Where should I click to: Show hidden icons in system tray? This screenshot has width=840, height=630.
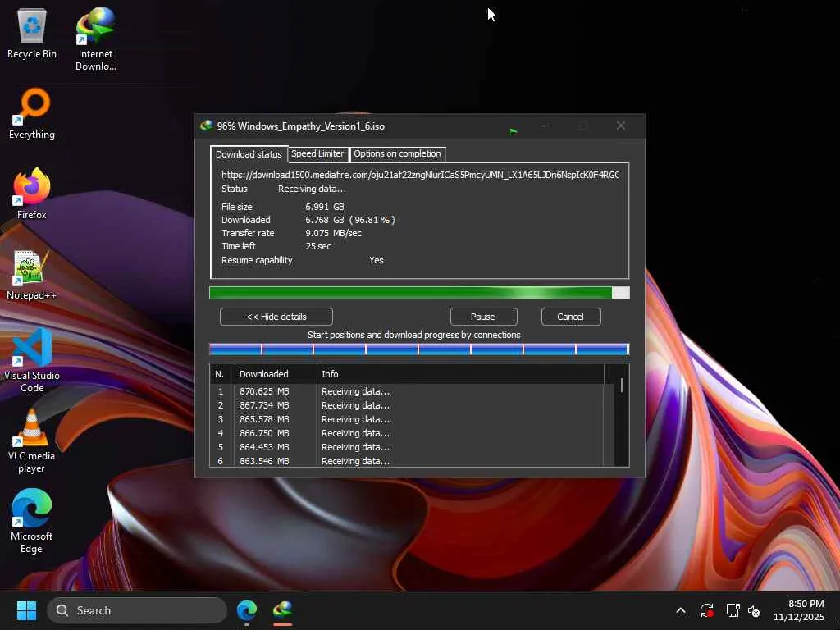point(680,610)
